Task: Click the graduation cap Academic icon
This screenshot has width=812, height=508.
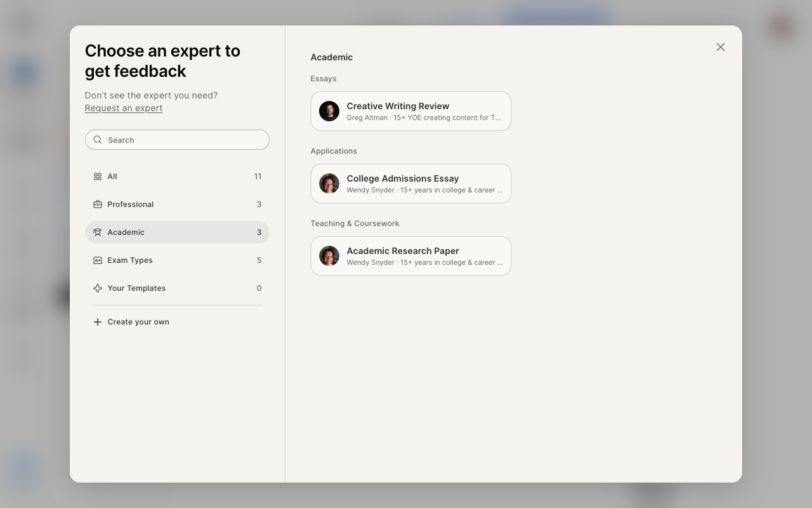Action: 98,232
